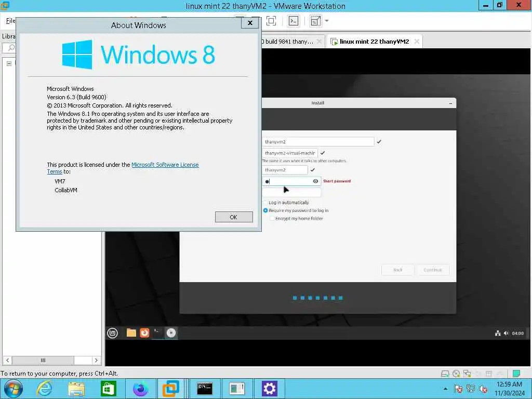This screenshot has width=532, height=399.
Task: Click VMware Workstation taskbar icon
Action: point(170,389)
